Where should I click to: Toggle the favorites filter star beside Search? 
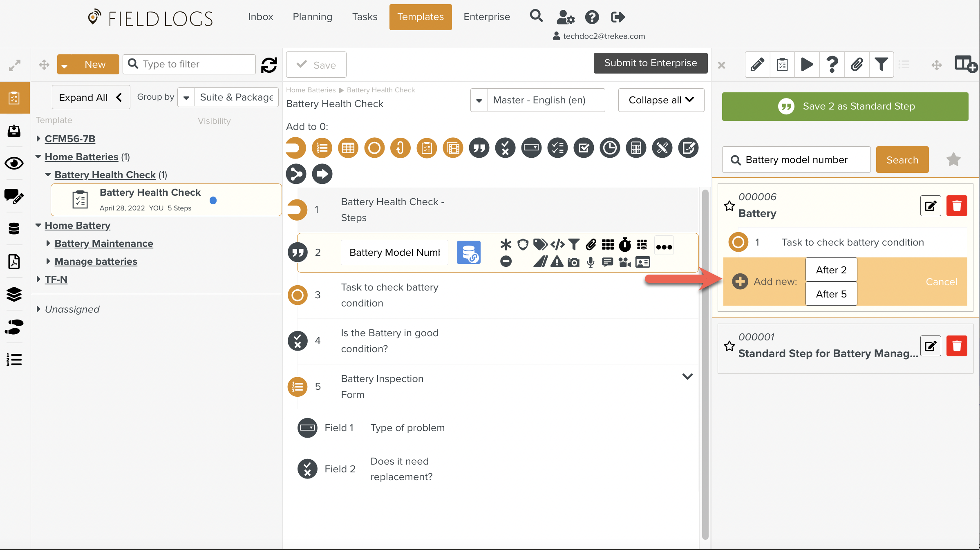coord(953,160)
